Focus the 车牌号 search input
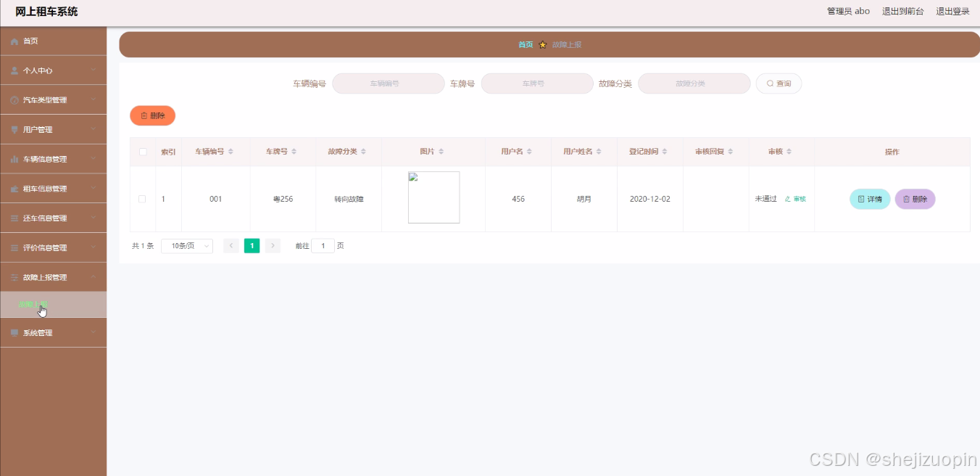 pos(537,83)
